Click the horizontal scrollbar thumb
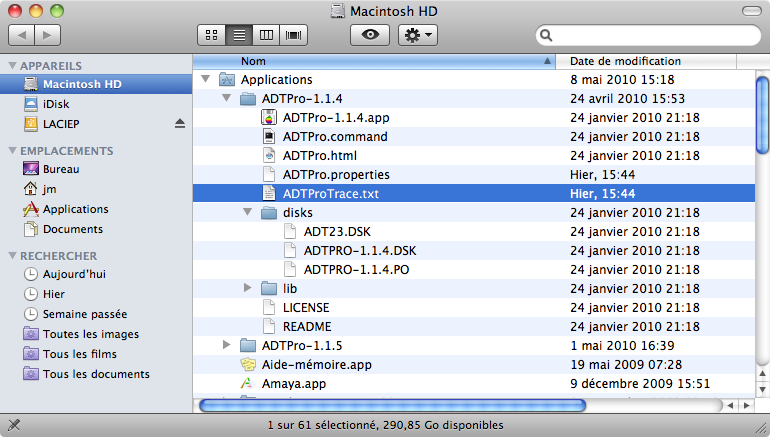The width and height of the screenshot is (770, 437). point(392,406)
